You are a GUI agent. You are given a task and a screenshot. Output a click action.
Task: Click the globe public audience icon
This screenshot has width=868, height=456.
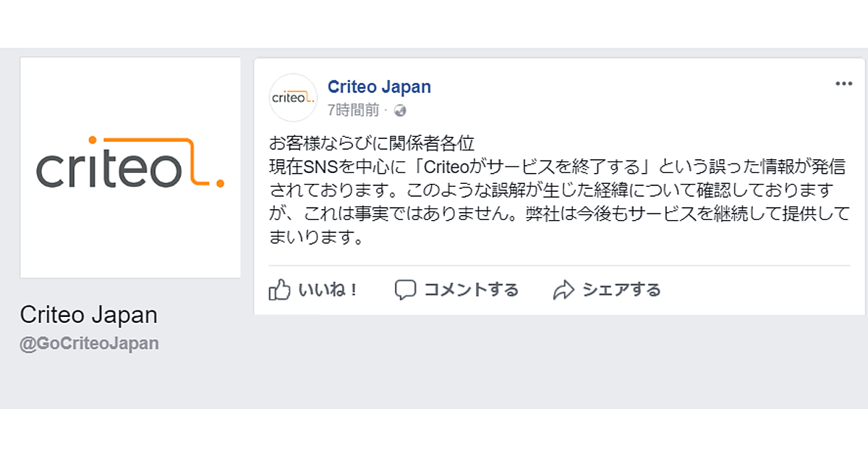pyautogui.click(x=400, y=111)
